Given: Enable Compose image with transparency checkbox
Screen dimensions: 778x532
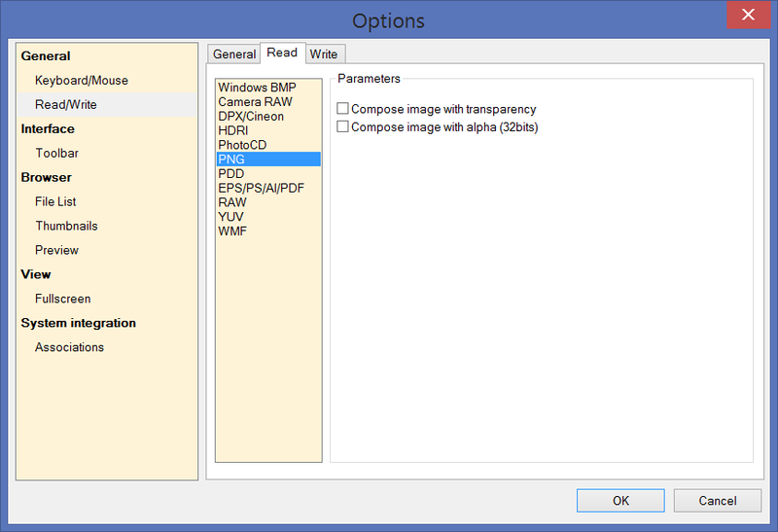Looking at the screenshot, I should coord(342,110).
